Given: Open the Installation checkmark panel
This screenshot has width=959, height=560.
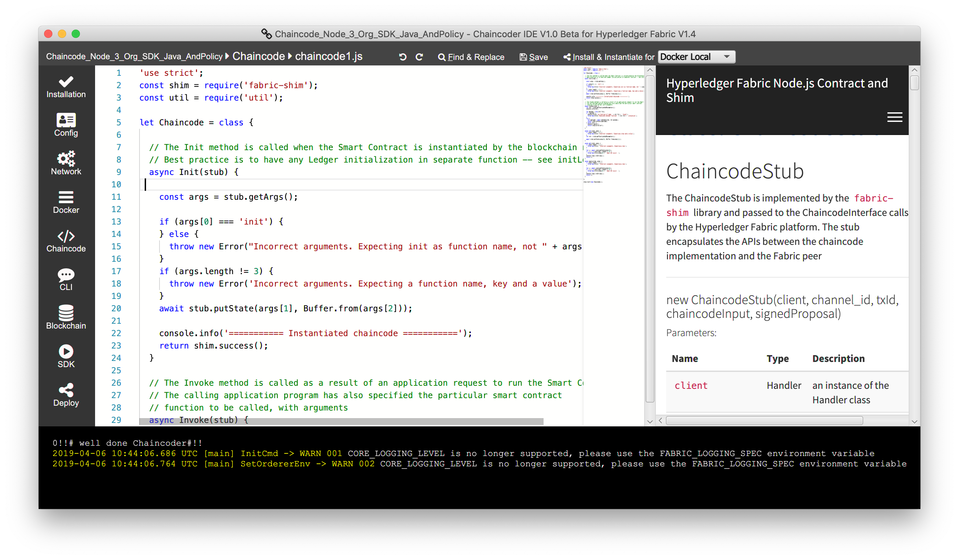Looking at the screenshot, I should click(x=66, y=87).
